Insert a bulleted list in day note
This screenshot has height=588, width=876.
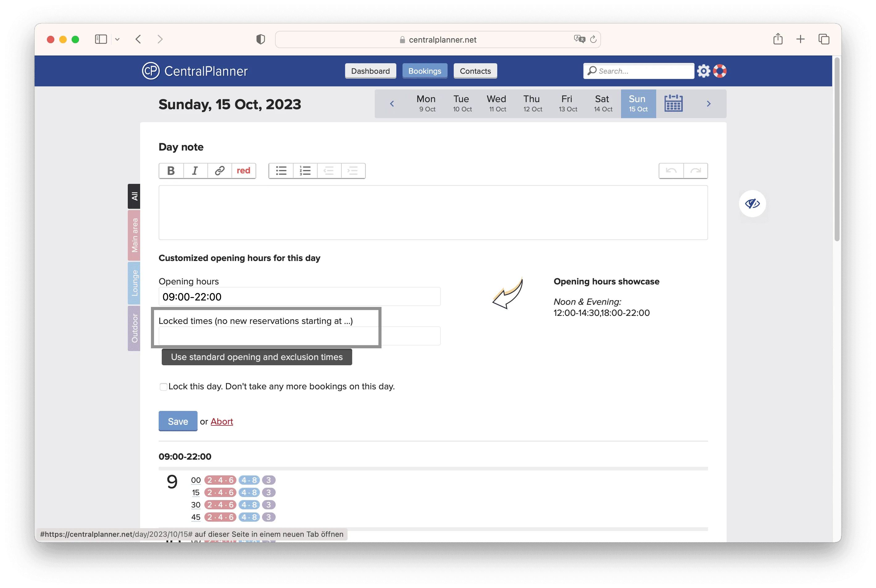click(281, 171)
